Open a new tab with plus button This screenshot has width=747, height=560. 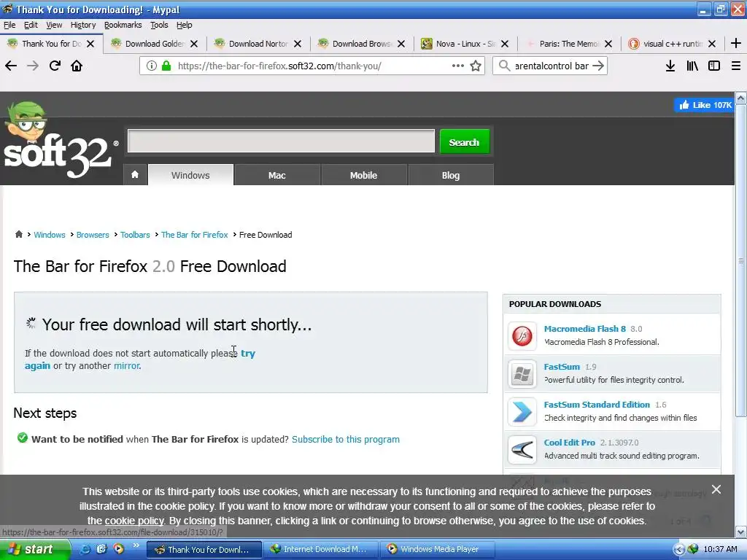point(736,43)
